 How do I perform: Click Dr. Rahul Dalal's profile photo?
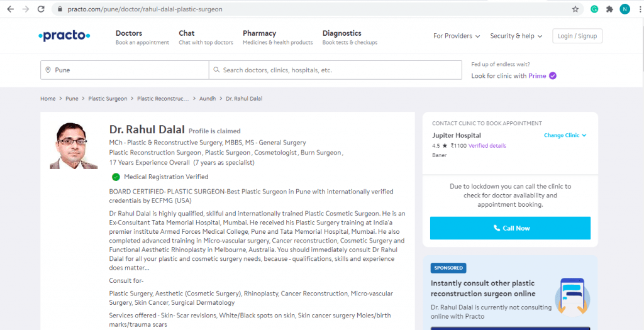(x=74, y=145)
